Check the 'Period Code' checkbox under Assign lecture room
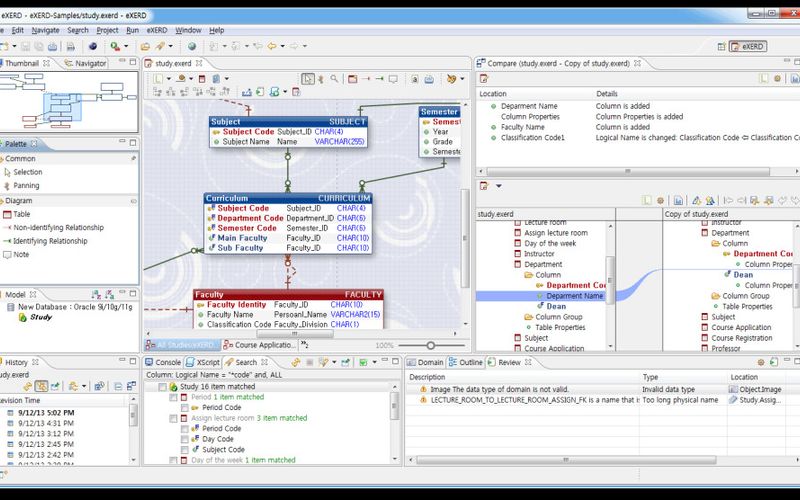The image size is (800, 500). [x=184, y=429]
